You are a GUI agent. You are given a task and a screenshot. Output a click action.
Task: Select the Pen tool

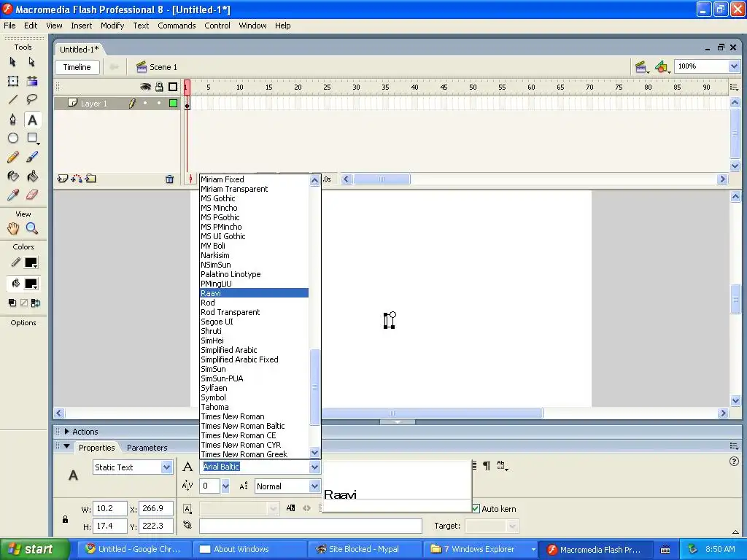[13, 119]
